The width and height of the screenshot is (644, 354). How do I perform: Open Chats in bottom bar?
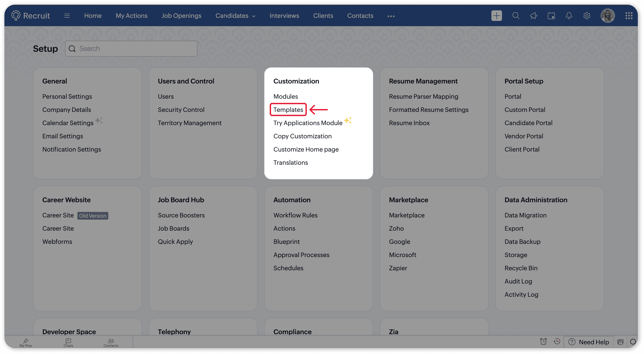click(x=68, y=342)
